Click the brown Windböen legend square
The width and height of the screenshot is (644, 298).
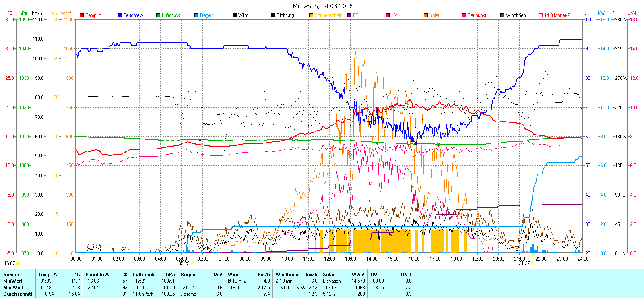pos(502,15)
